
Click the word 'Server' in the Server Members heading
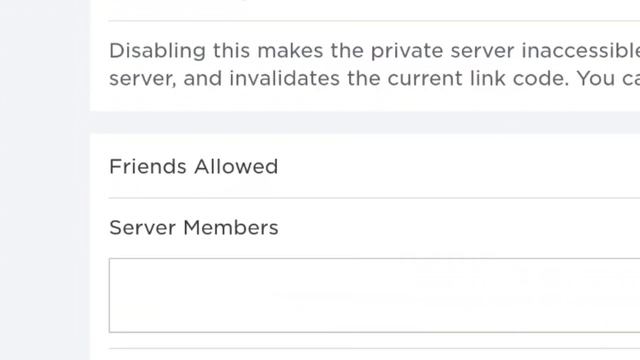[x=142, y=228]
